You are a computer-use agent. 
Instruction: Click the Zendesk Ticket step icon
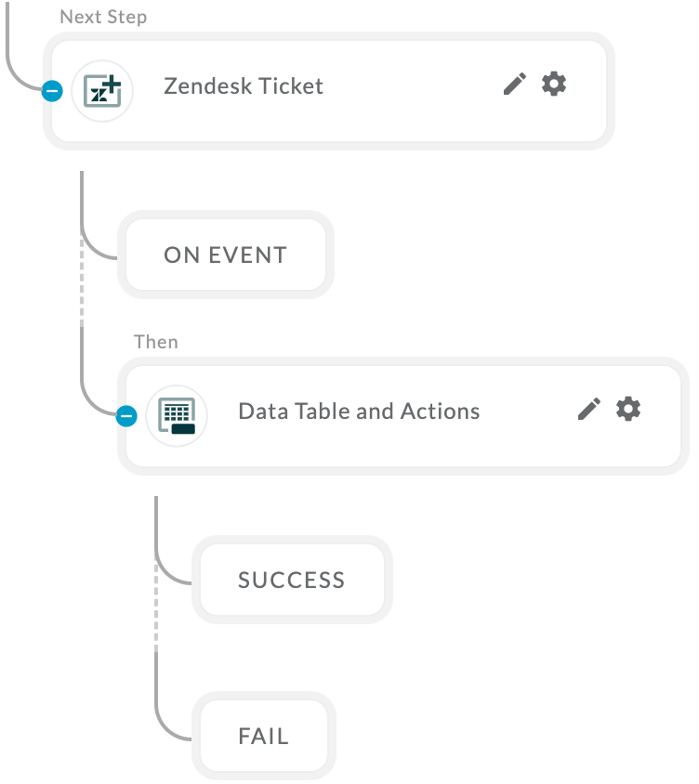(102, 91)
